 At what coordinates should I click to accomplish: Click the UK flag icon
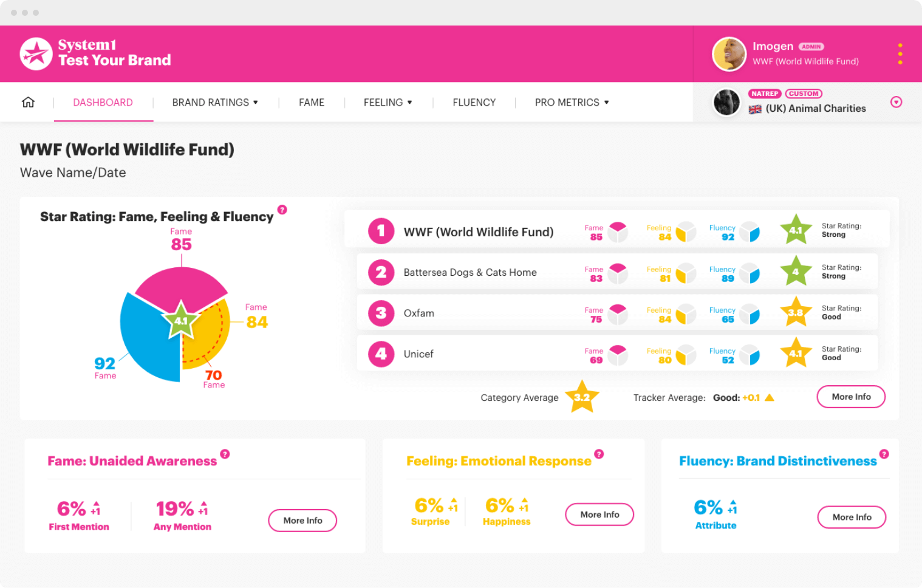[755, 109]
